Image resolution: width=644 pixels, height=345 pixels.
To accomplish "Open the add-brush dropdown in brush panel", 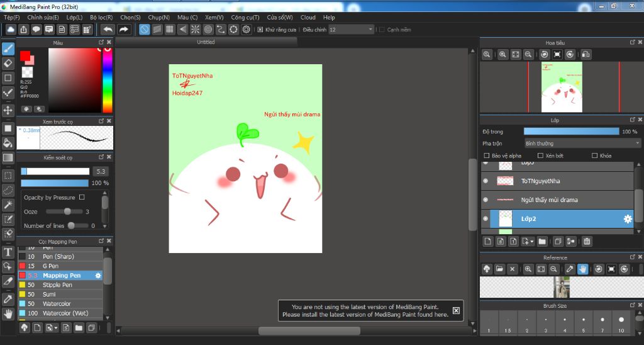I will coord(56,328).
